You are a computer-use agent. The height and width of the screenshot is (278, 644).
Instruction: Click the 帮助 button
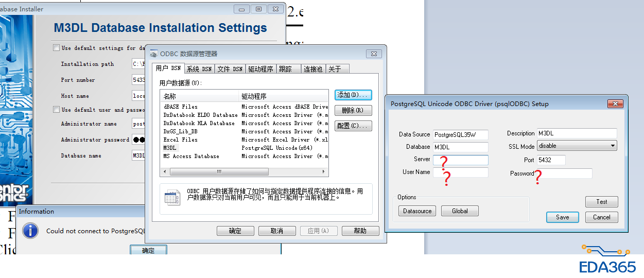[360, 231]
